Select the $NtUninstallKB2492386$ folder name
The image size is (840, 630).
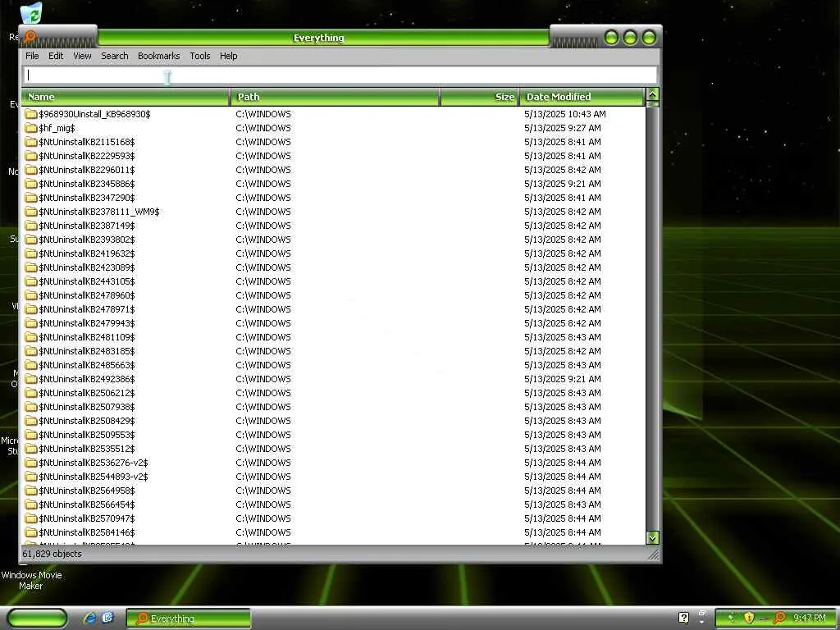click(87, 379)
